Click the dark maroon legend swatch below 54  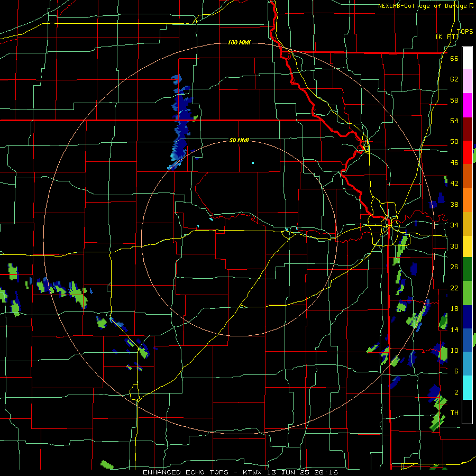pos(467,129)
